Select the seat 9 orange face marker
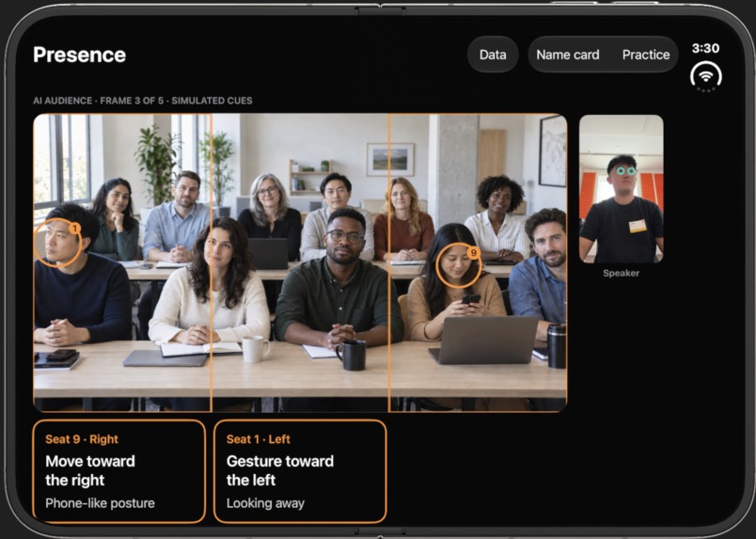756x539 pixels. [458, 265]
